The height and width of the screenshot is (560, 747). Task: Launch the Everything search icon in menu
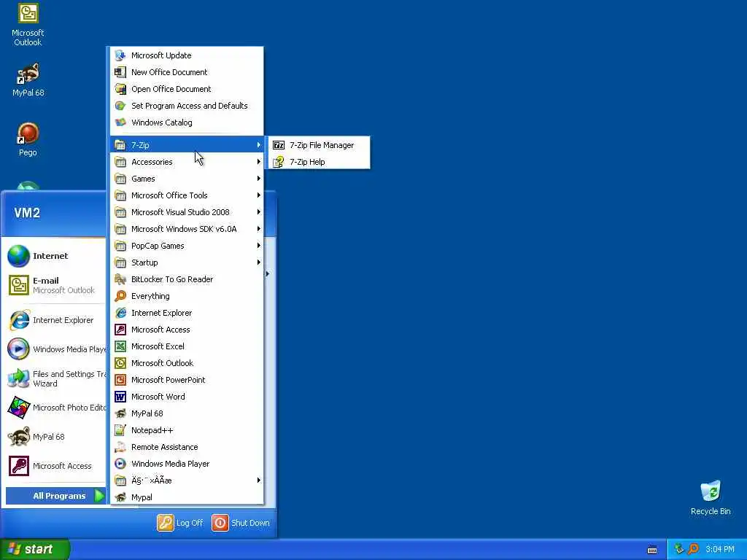click(x=120, y=296)
